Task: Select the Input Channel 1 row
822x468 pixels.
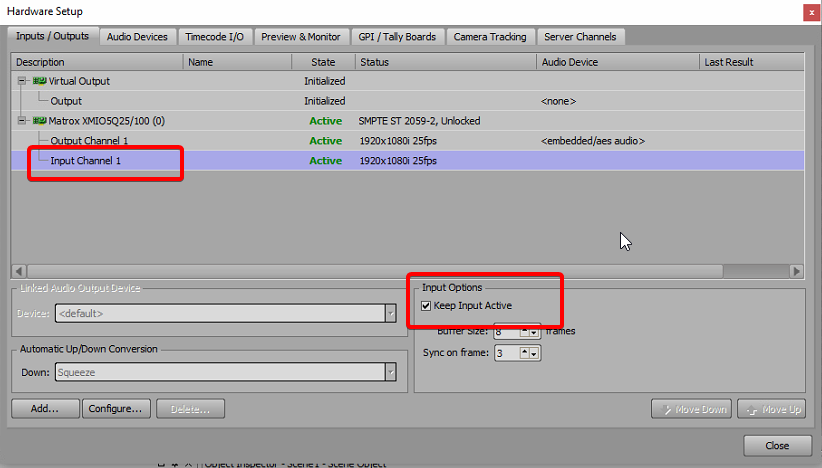Action: [407, 160]
